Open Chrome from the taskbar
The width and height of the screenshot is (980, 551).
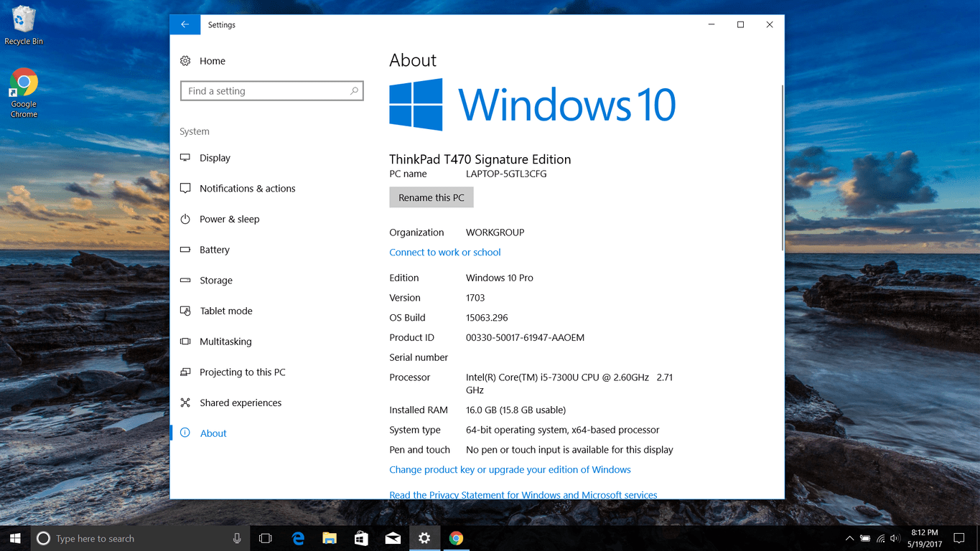coord(456,538)
